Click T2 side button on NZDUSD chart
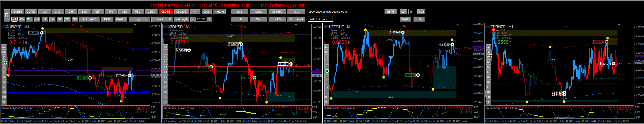Screen dimensions: 644x124 (x=165, y=62)
